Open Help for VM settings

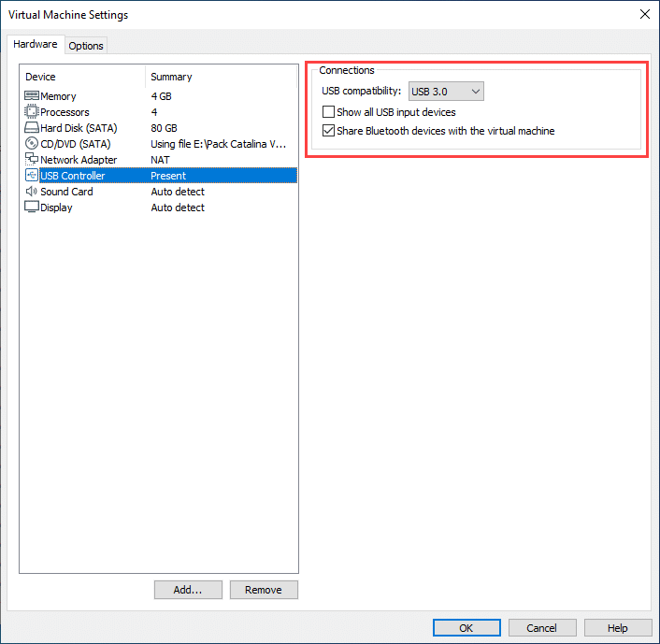coord(618,628)
